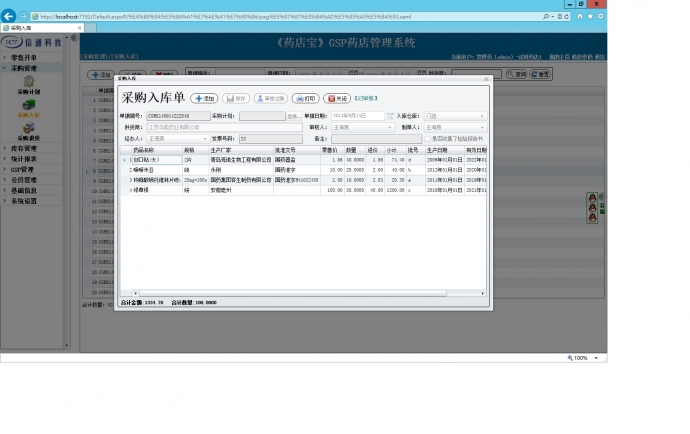Open the 制单人 dropdown

[455, 127]
